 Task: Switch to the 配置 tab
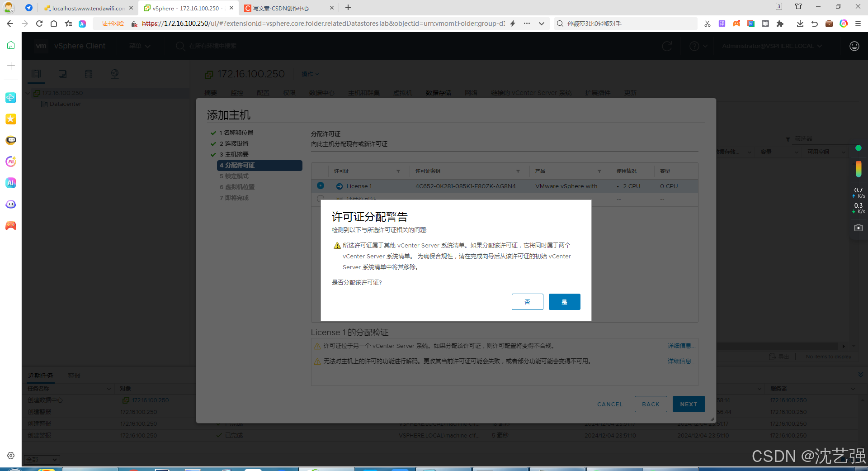[x=263, y=93]
